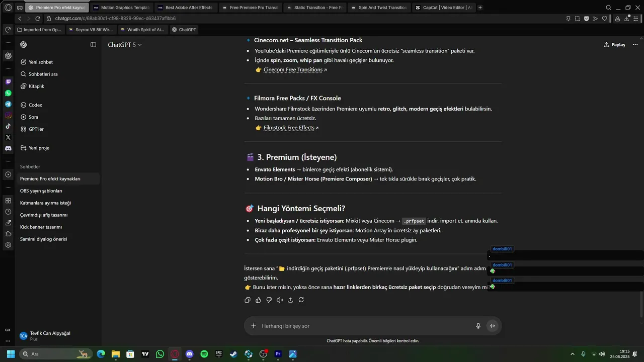Open the browser tab search magnifier
The width and height of the screenshot is (644, 362).
click(x=608, y=8)
